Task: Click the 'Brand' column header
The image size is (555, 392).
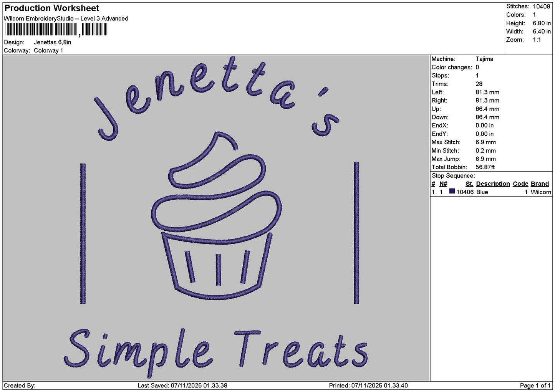Action: (x=540, y=184)
